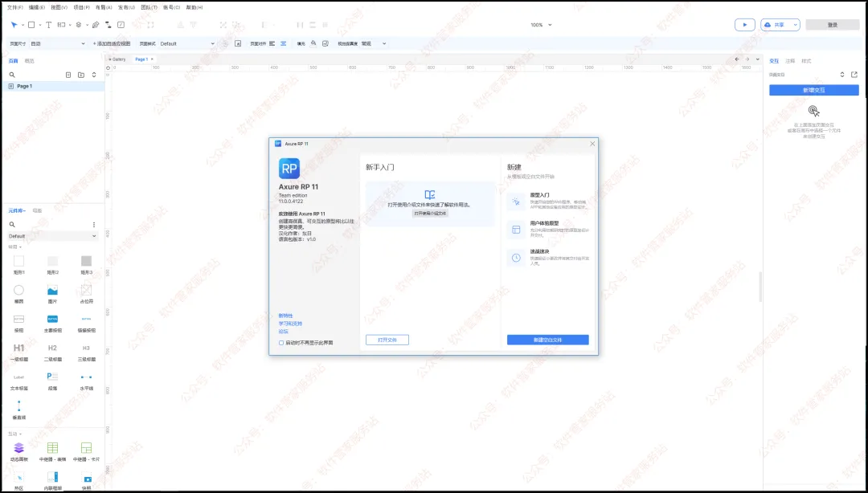Click add adaptive view button
The height and width of the screenshot is (493, 868).
tap(111, 43)
